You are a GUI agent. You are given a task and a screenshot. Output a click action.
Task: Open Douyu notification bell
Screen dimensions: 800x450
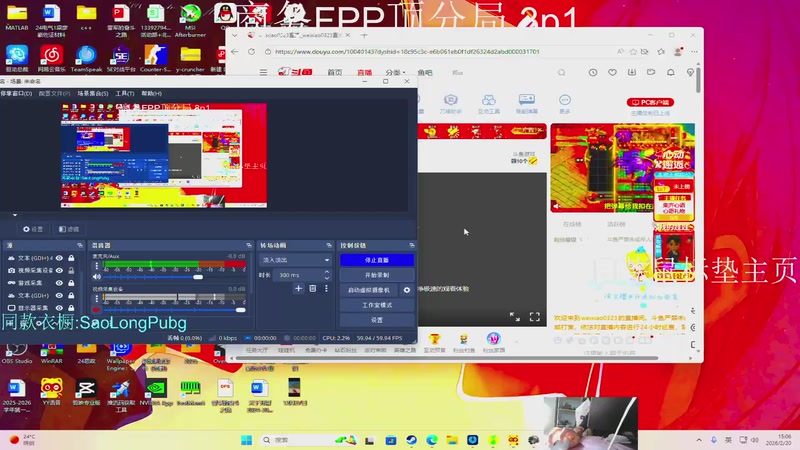coord(671,72)
